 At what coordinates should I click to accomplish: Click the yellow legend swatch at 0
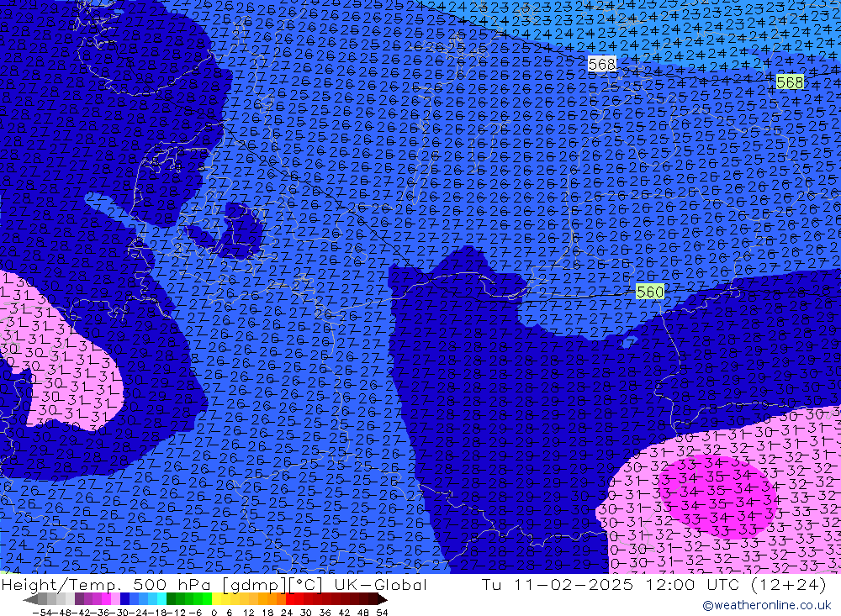click(x=216, y=599)
